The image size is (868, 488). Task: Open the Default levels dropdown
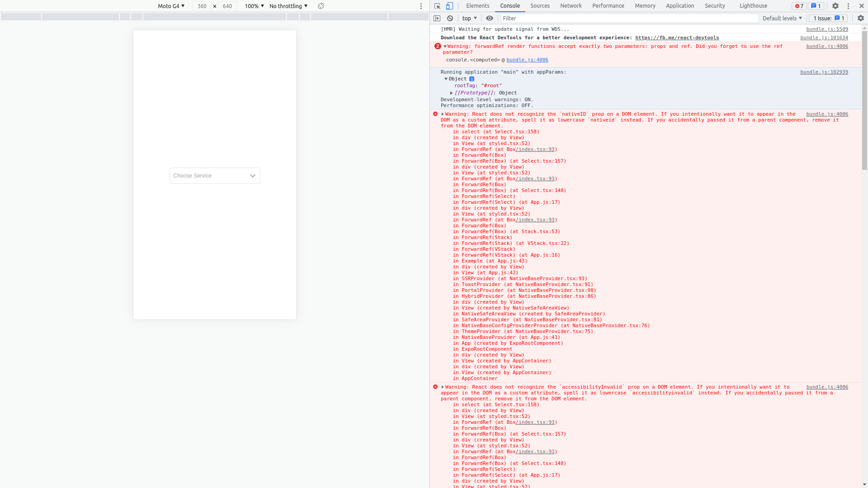click(781, 18)
